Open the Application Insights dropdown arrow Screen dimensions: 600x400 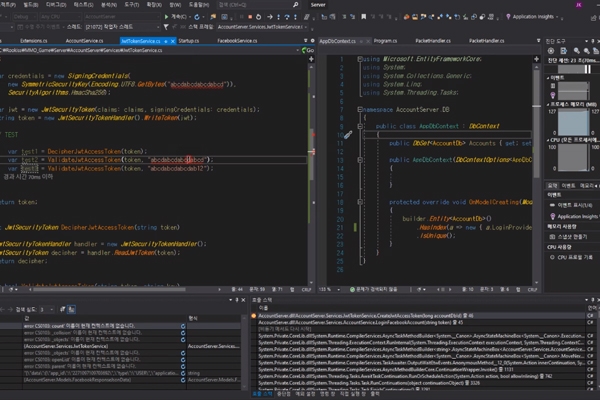[557, 17]
